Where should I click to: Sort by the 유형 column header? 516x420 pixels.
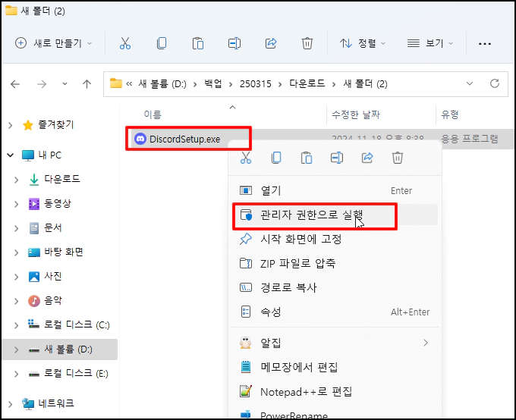coord(450,114)
